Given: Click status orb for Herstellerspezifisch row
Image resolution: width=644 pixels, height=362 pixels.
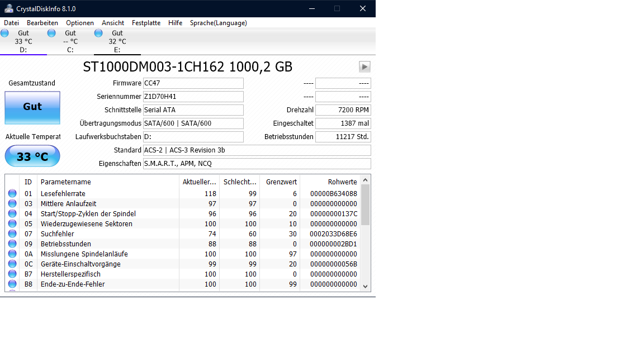Looking at the screenshot, I should (12, 274).
